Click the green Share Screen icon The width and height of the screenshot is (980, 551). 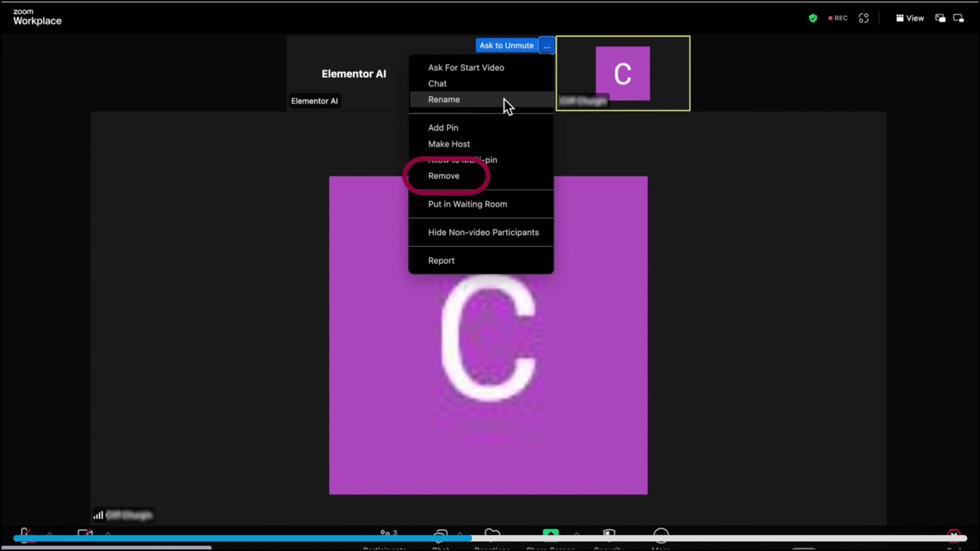[x=551, y=535]
